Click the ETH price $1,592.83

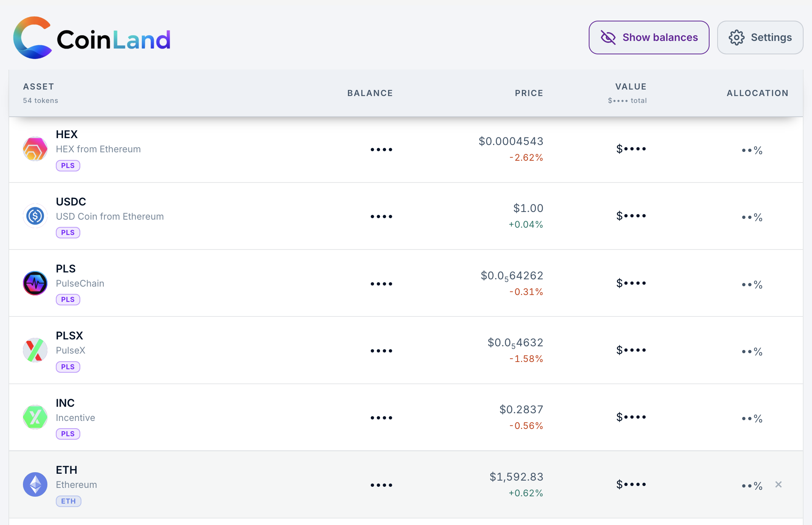coord(516,477)
